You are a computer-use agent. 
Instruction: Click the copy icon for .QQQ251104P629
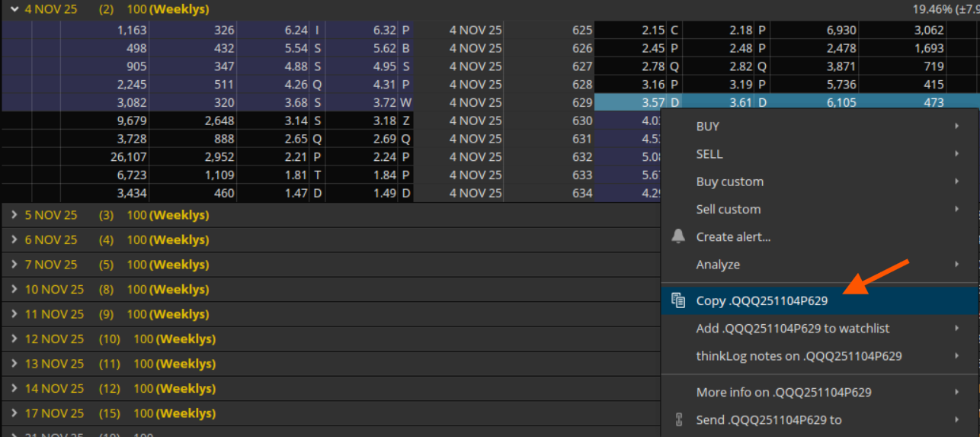[x=678, y=300]
